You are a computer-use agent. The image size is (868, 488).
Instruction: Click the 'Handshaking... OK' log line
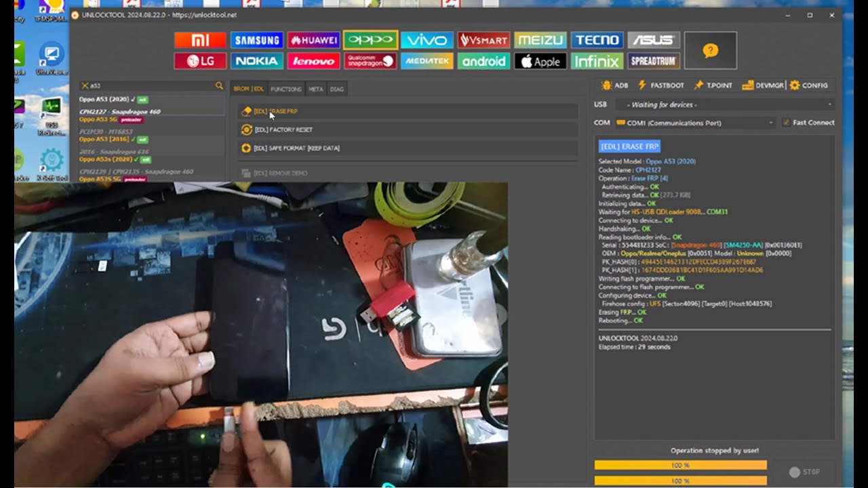click(x=624, y=229)
